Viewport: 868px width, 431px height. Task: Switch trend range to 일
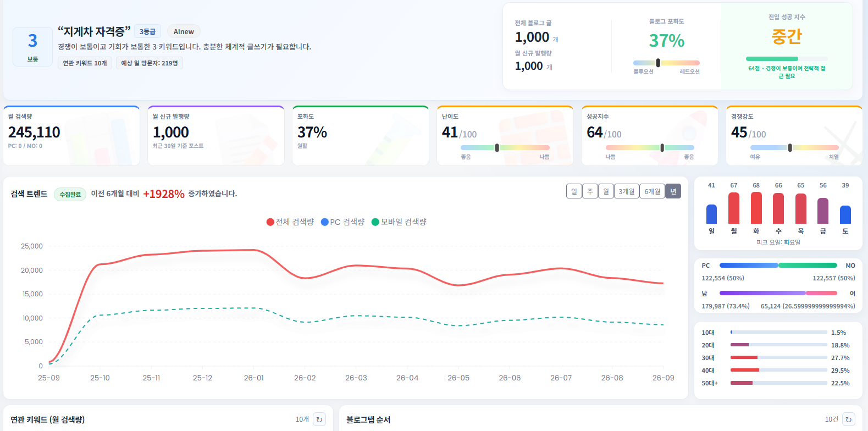pos(574,191)
